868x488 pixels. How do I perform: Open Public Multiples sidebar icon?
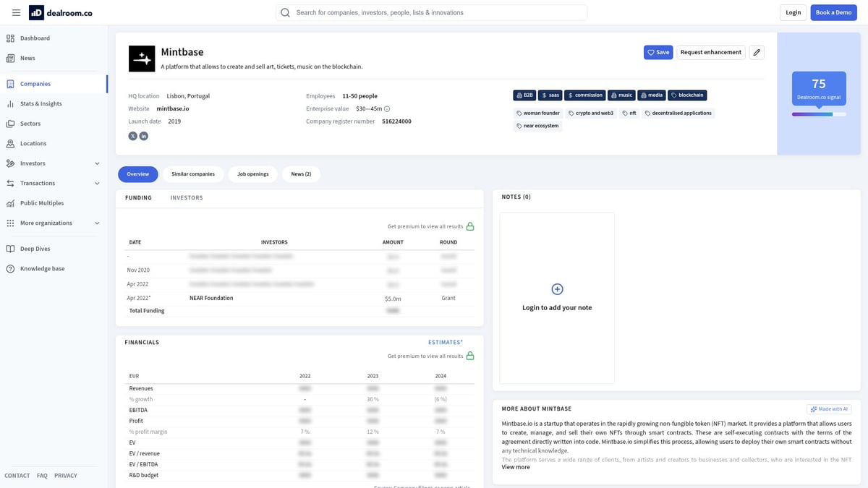[10, 203]
